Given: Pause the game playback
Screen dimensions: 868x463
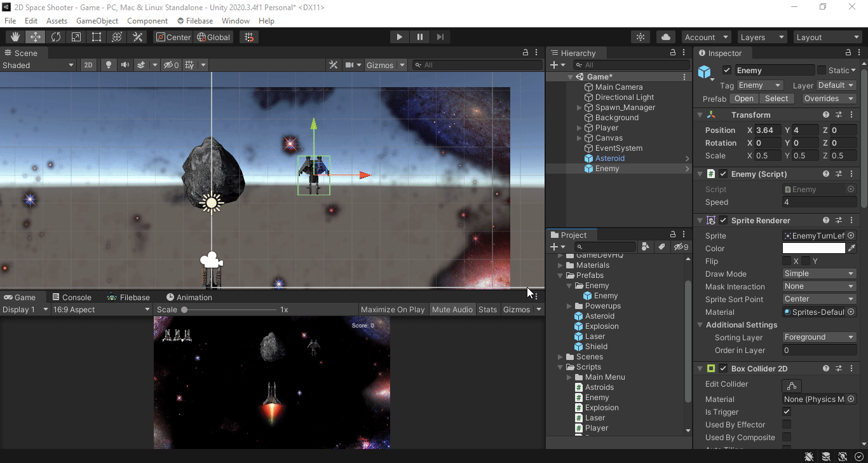Looking at the screenshot, I should click(x=420, y=37).
